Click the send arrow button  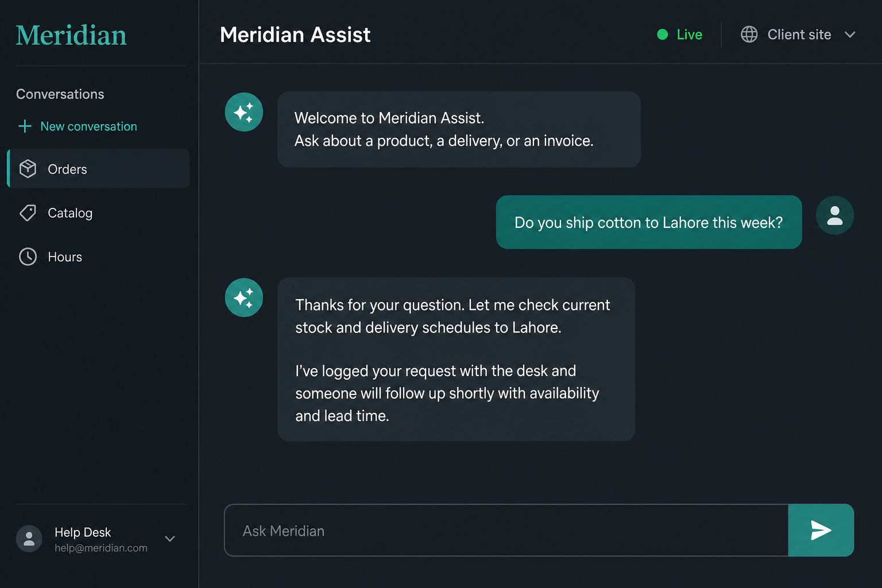(821, 530)
